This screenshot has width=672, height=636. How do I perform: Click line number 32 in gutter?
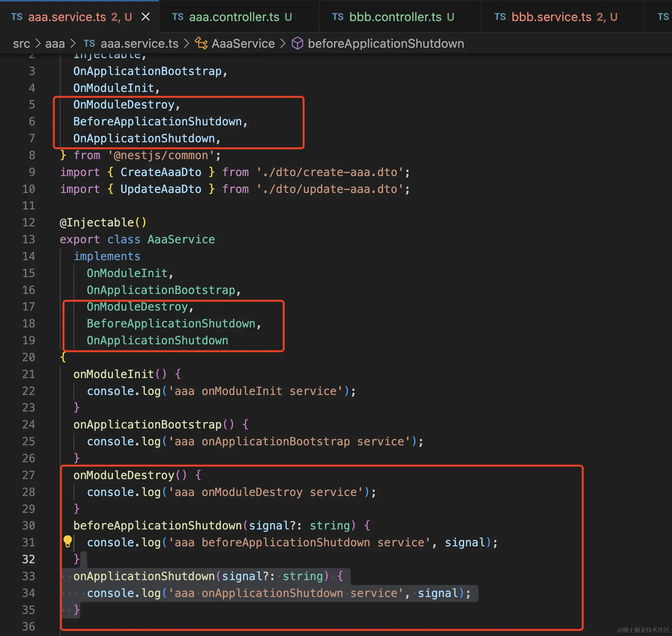click(x=29, y=559)
